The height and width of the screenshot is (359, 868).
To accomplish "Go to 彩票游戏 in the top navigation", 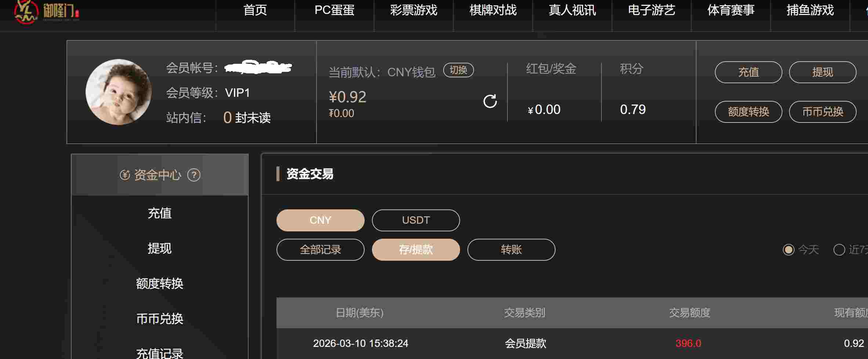I will coord(414,10).
